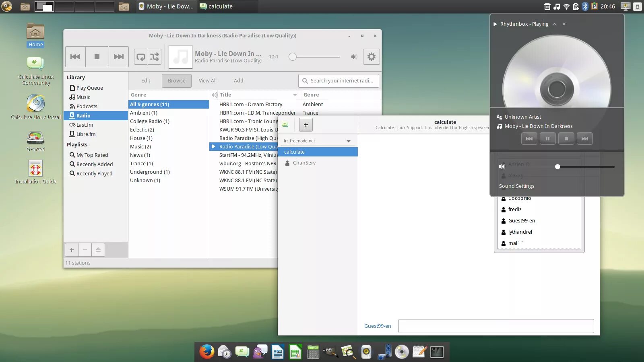The width and height of the screenshot is (644, 362).
Task: Open the terminal from the dock
Action: [x=437, y=352]
